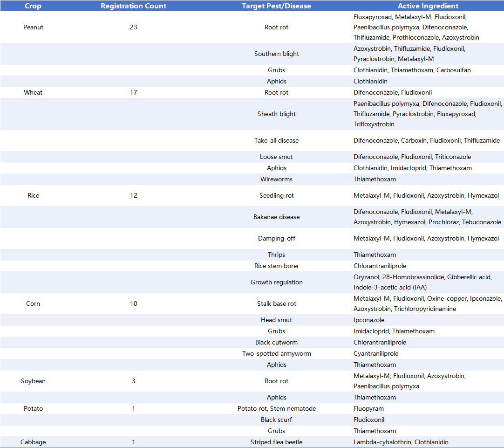
Task: Select the Cabbage crop cell
Action: pyautogui.click(x=33, y=442)
